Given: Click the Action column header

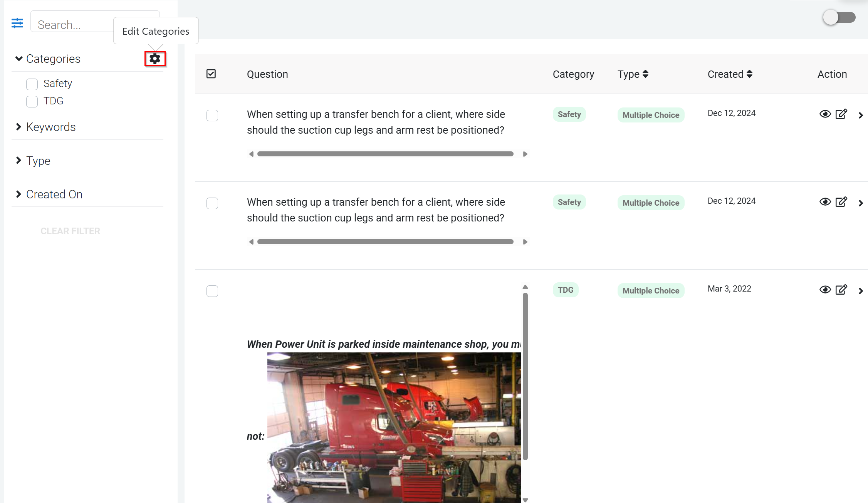Looking at the screenshot, I should (832, 74).
